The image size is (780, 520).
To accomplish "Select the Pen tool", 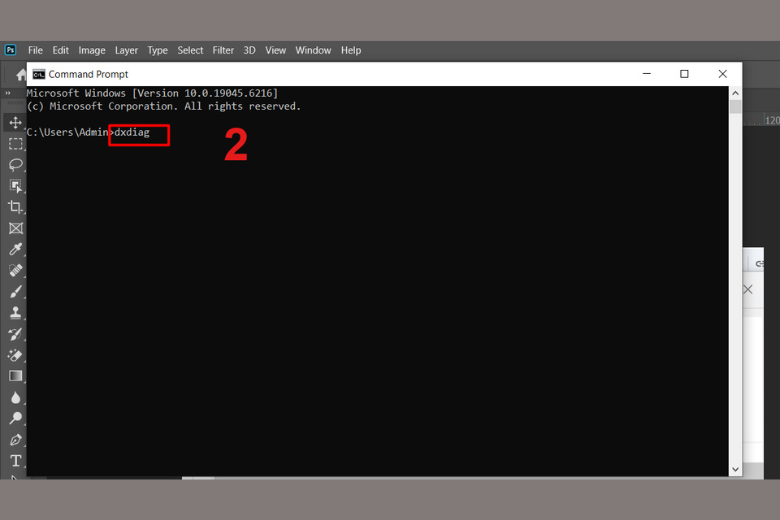I will [15, 440].
